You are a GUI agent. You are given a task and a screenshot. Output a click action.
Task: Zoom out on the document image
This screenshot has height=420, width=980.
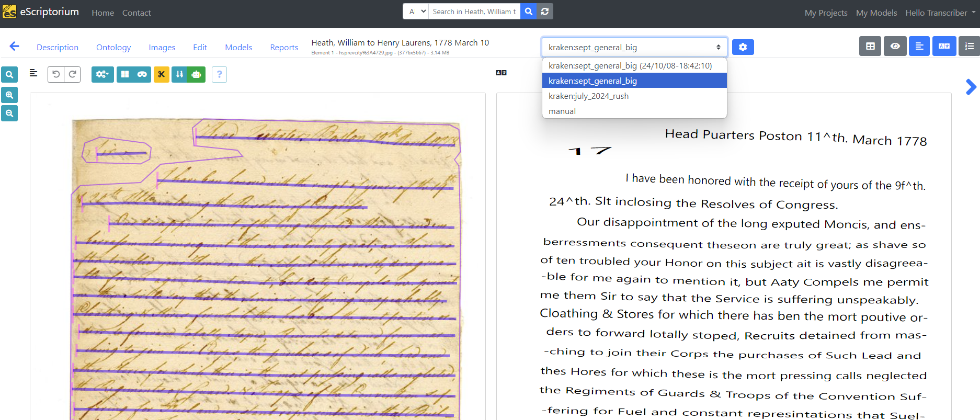tap(9, 113)
